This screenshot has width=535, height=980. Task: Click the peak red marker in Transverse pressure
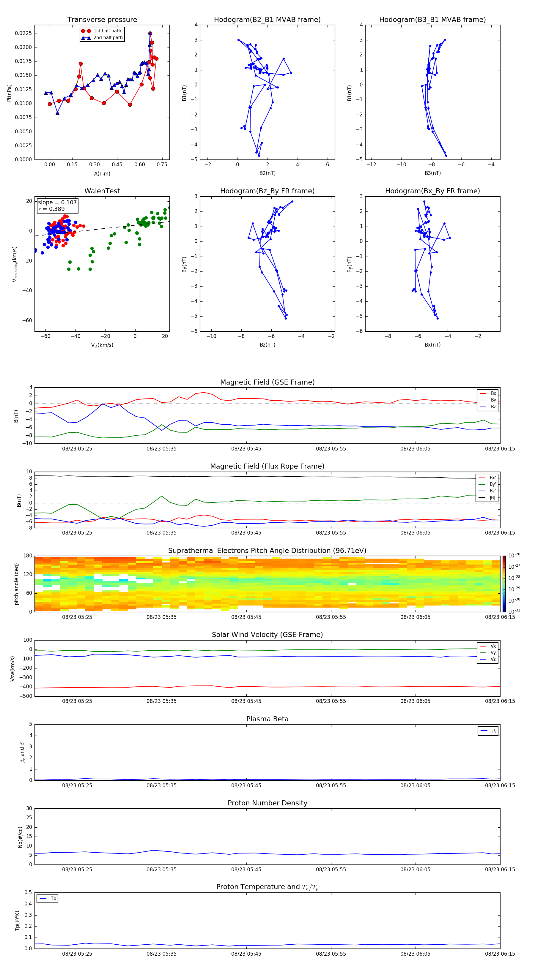click(x=150, y=34)
